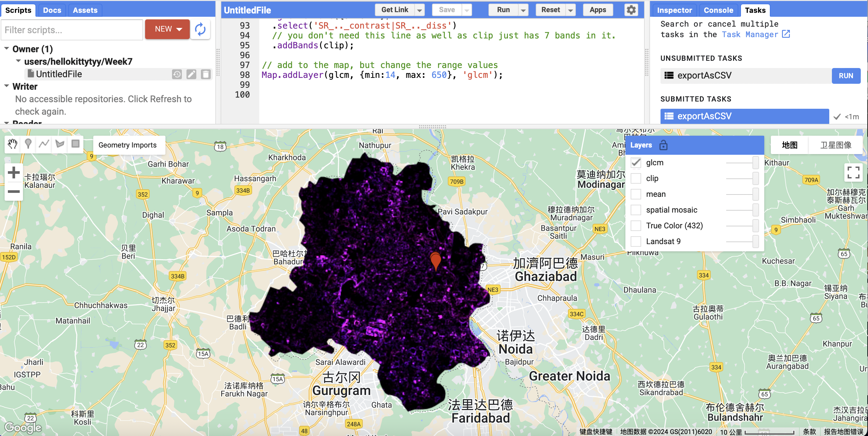868x436 pixels.
Task: Switch to the Inspector tab
Action: (x=674, y=10)
